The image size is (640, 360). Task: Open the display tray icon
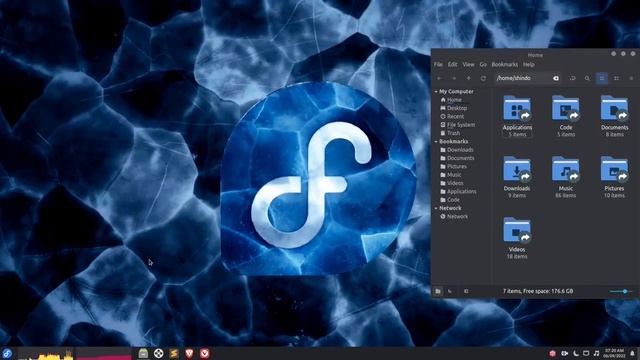586,353
